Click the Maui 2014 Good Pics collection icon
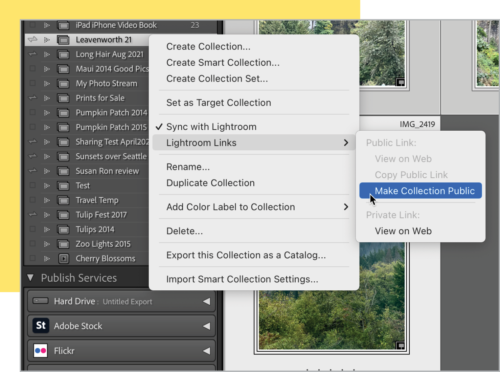This screenshot has height=372, width=500. point(63,69)
